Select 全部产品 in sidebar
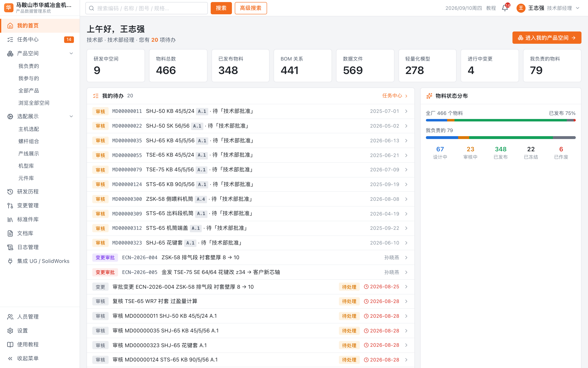588x368 pixels. (29, 91)
